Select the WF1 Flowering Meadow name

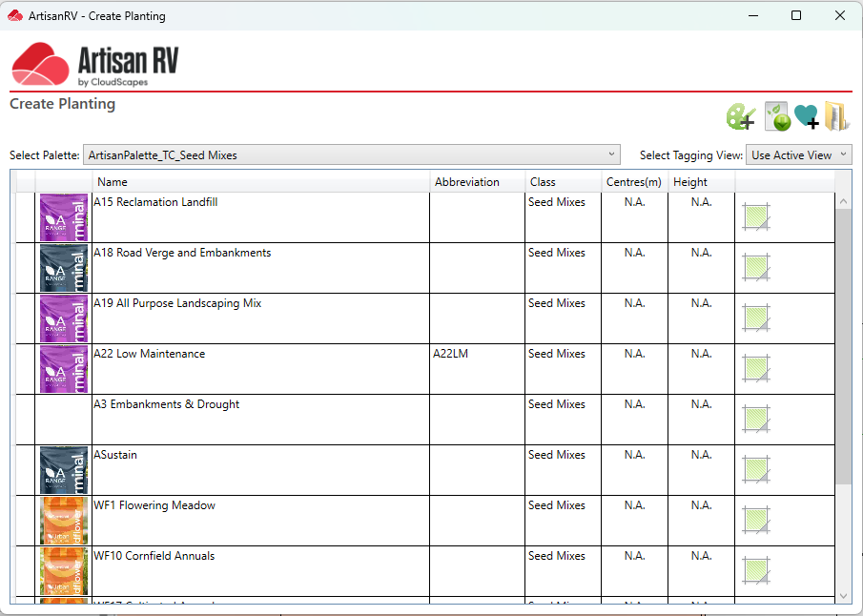[x=154, y=505]
